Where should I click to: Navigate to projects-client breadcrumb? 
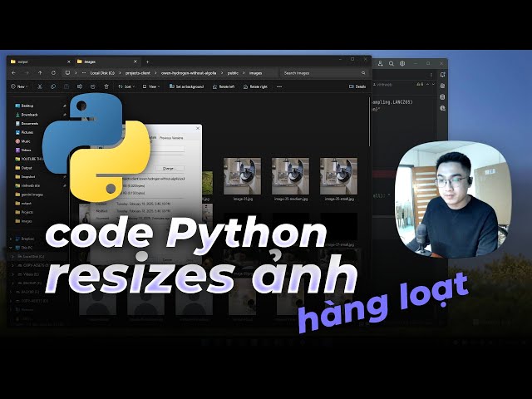click(x=138, y=73)
